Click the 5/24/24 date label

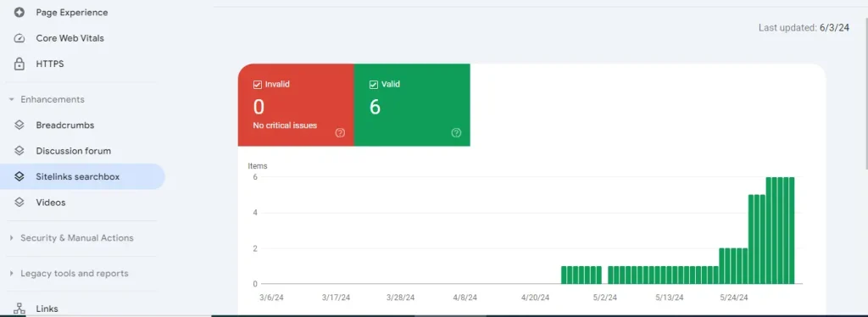click(735, 298)
